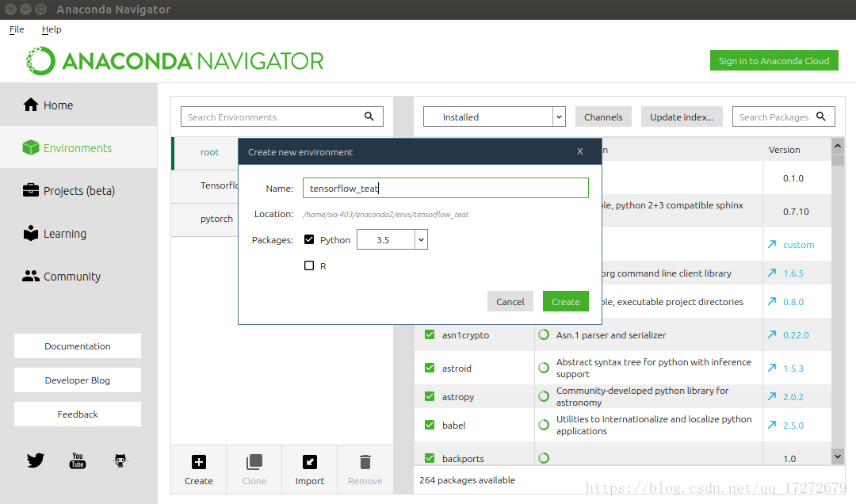Open the GitHub octocat icon

coord(120,460)
